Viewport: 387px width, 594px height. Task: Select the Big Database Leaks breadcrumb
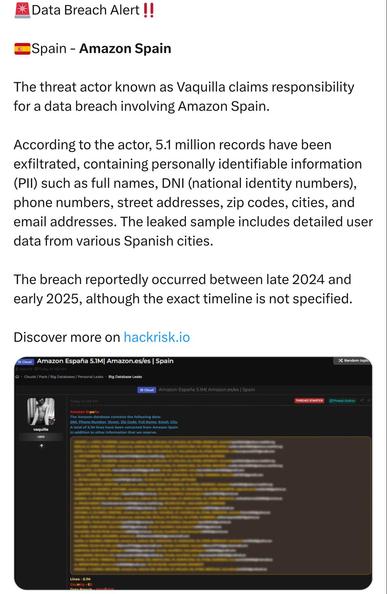pyautogui.click(x=125, y=377)
